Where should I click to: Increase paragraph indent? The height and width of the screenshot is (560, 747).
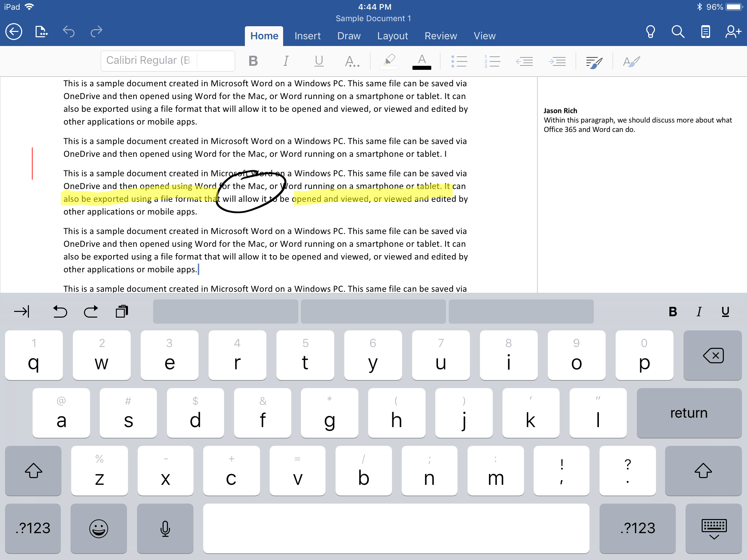tap(557, 61)
